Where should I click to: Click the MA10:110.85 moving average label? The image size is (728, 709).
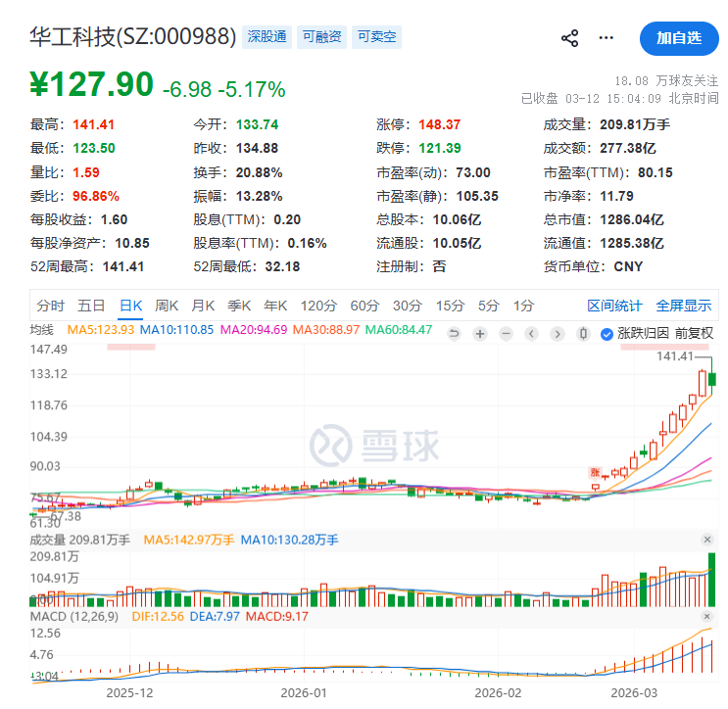coord(177,330)
